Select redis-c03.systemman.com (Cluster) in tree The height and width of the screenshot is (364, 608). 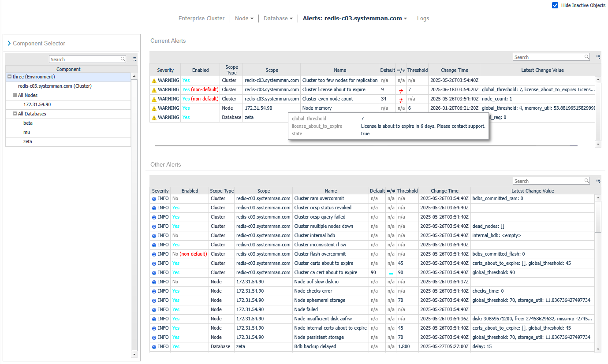[55, 86]
